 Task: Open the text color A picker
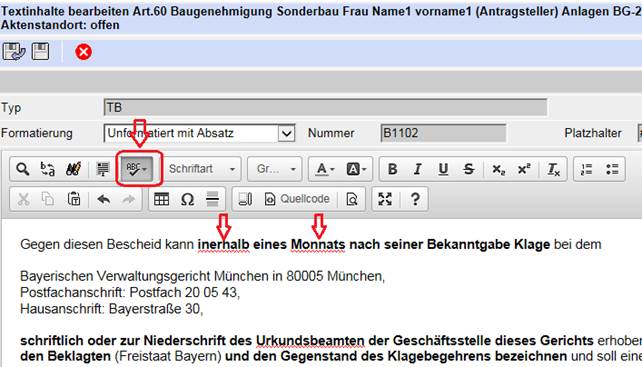point(326,169)
